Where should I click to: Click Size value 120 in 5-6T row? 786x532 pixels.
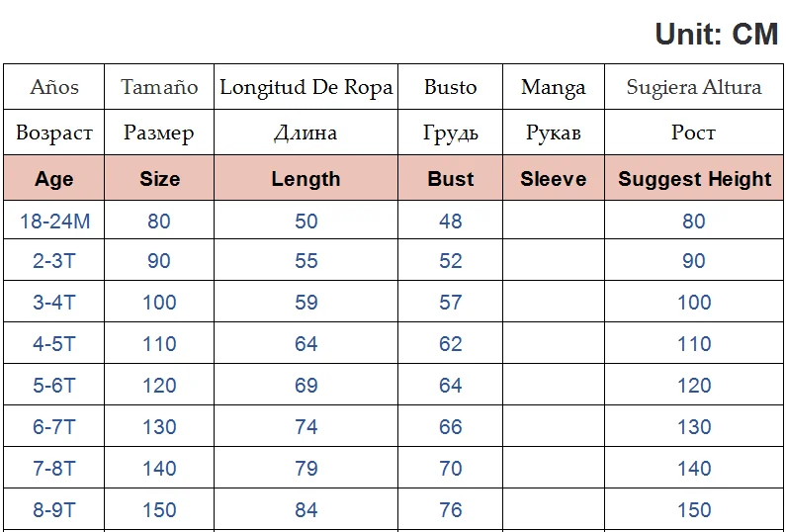(x=159, y=386)
